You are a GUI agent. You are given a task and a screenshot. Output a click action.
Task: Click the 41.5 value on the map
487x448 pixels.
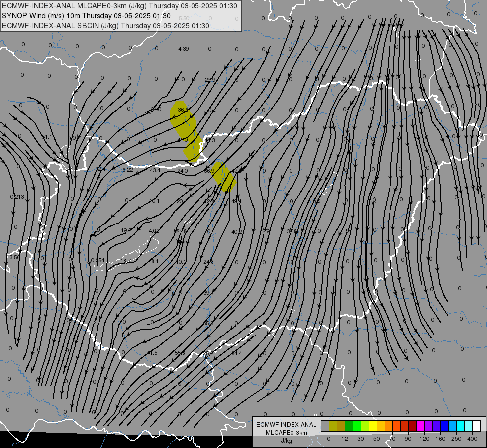(152, 353)
